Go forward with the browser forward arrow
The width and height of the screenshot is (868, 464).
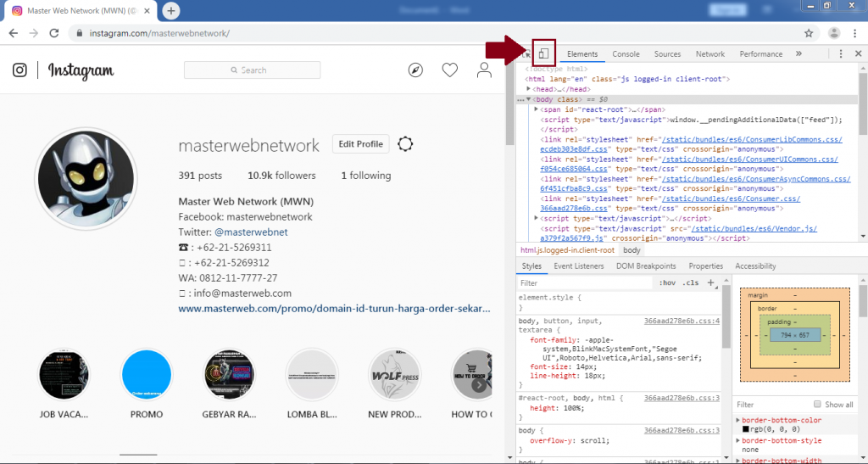click(x=34, y=33)
